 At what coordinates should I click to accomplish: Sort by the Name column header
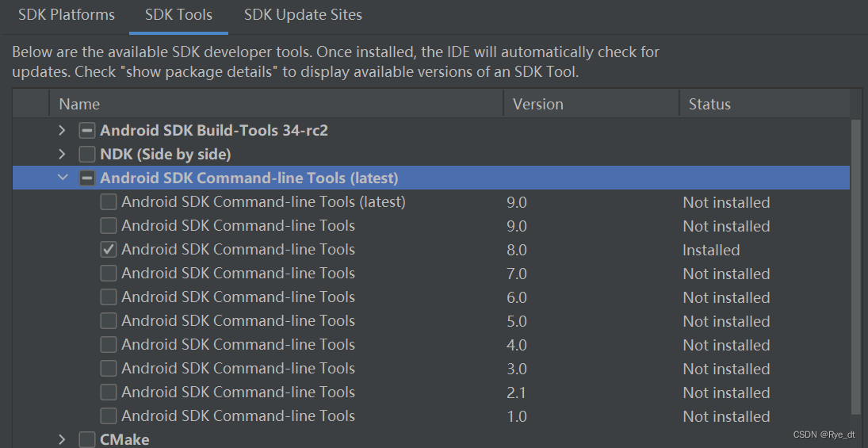tap(276, 104)
